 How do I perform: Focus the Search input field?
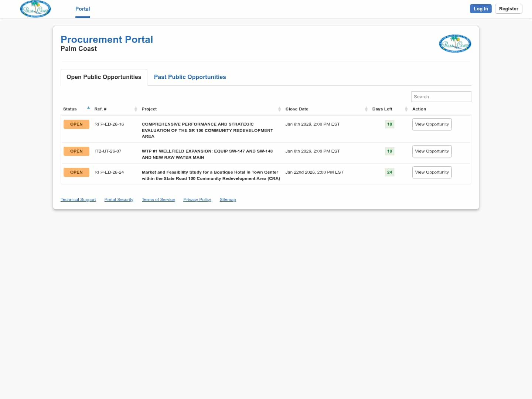pos(441,97)
